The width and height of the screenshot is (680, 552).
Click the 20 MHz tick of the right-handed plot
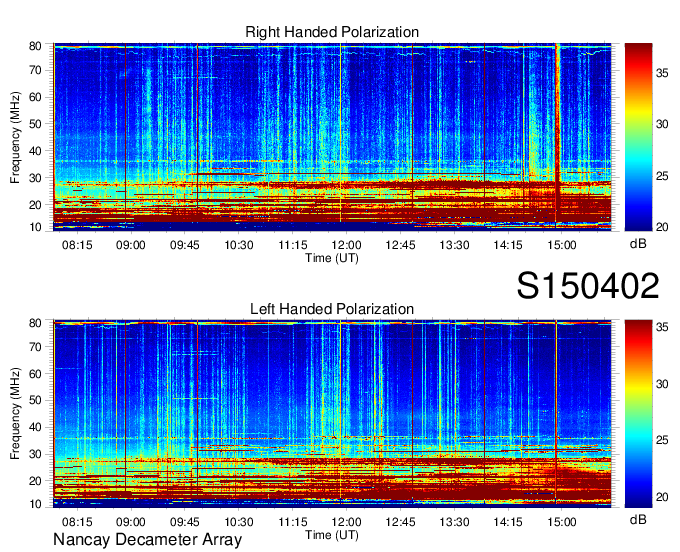[35, 205]
